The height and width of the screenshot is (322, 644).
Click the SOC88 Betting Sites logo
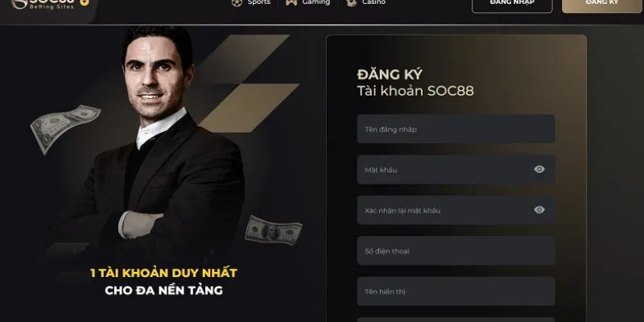[x=43, y=4]
